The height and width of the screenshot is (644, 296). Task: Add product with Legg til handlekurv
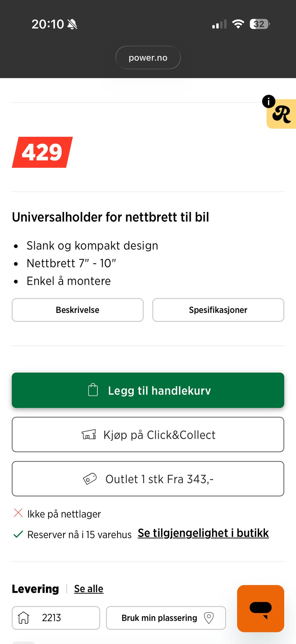coord(148,390)
